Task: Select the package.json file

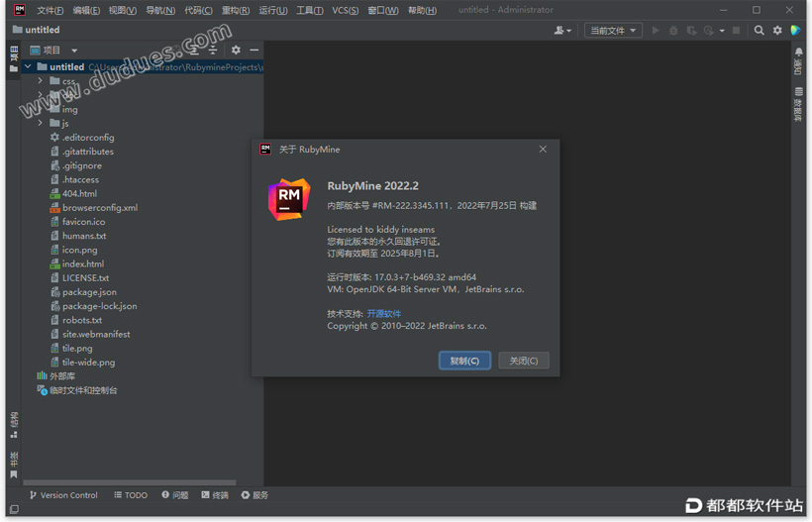Action: click(x=83, y=292)
